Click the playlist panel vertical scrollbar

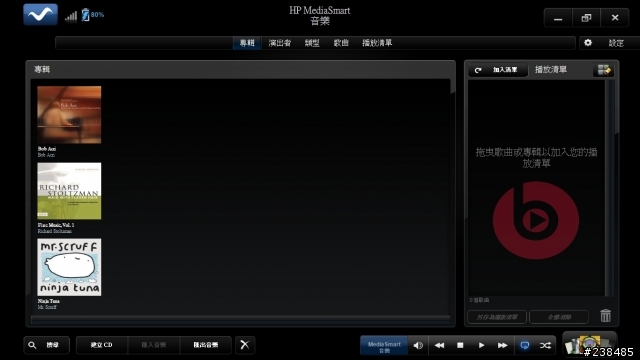(609, 188)
